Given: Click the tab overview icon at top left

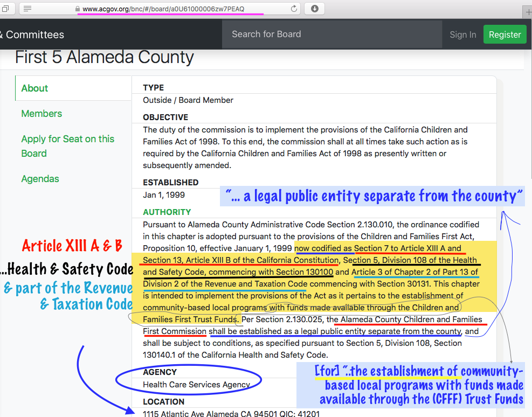Looking at the screenshot, I should [x=5, y=9].
